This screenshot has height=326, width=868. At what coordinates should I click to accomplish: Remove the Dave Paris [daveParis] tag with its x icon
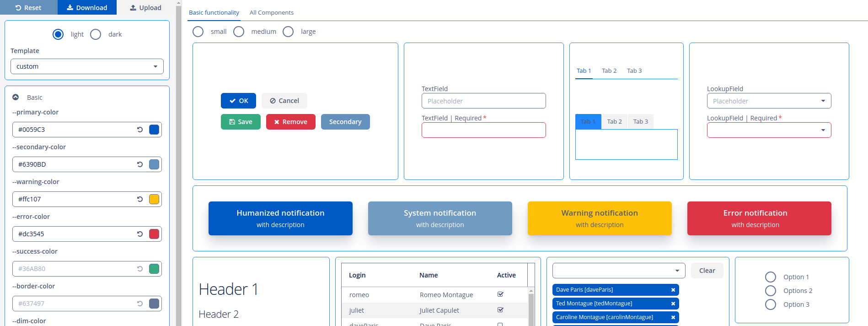[x=673, y=290]
